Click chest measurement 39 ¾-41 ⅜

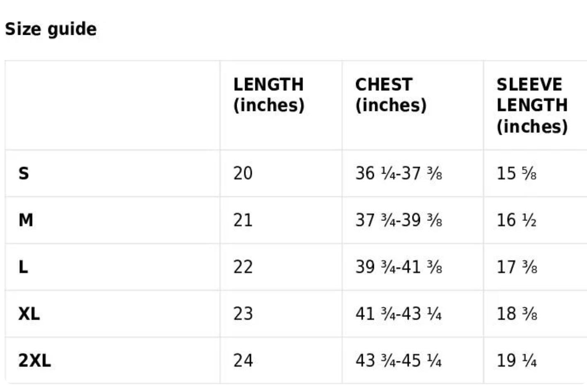click(398, 267)
